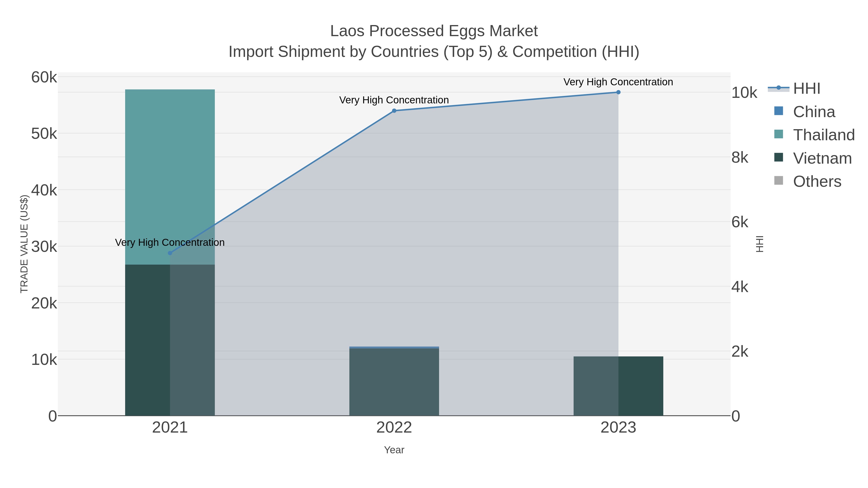Select the 2022 HHI data point

point(394,111)
